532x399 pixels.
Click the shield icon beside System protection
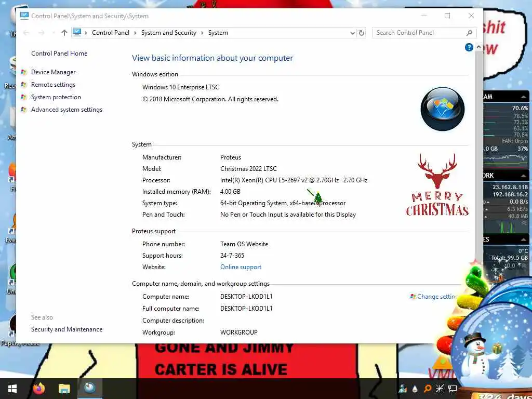24,97
